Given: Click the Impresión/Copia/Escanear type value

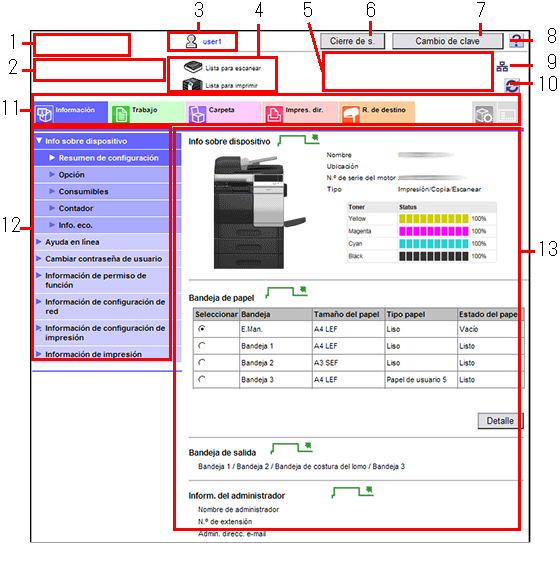Looking at the screenshot, I should coord(439,189).
